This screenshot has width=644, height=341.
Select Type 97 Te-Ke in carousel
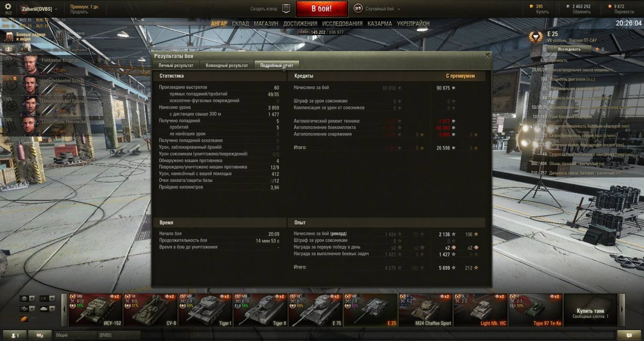535,310
